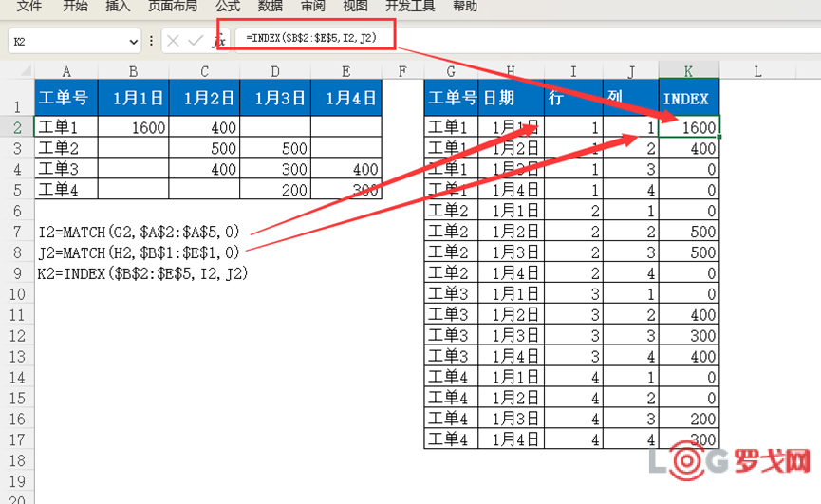
Task: Click cell K2 containing 1600
Action: 689,126
